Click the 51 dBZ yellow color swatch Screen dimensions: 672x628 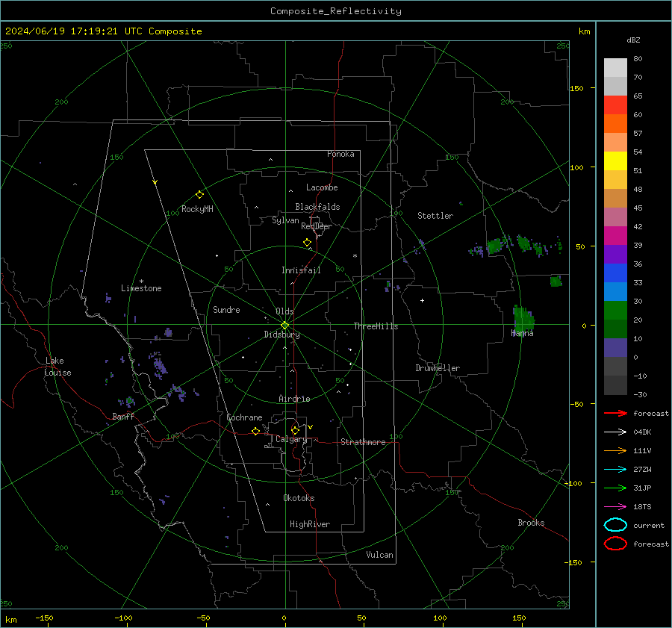pyautogui.click(x=615, y=161)
